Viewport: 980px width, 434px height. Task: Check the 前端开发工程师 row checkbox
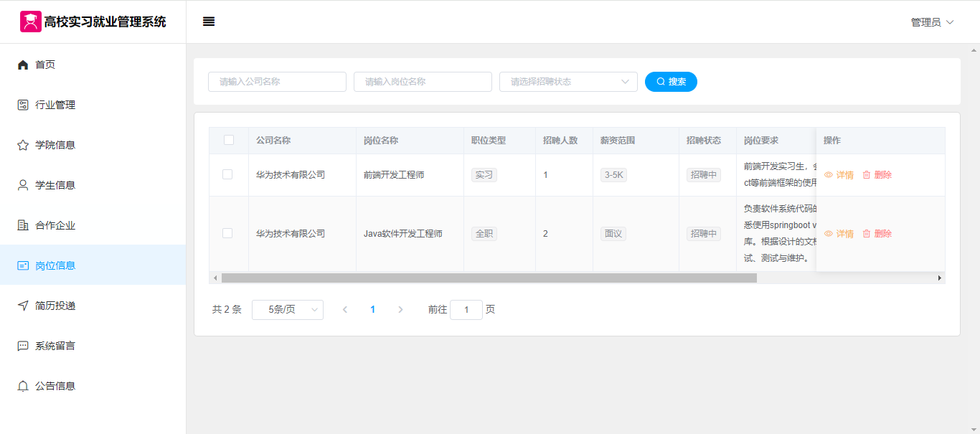coord(227,174)
